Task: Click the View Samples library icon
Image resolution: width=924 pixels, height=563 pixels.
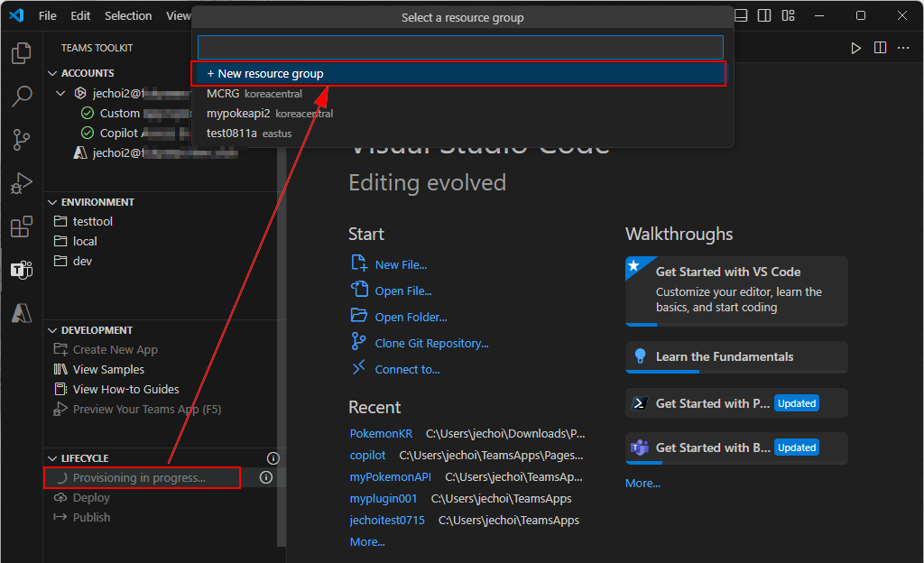Action: pyautogui.click(x=60, y=369)
